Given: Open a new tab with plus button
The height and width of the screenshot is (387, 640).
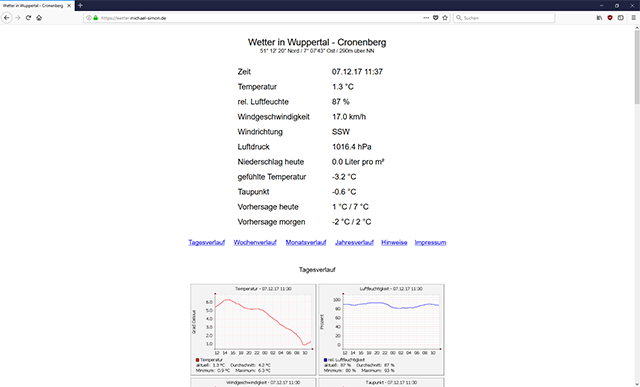Looking at the screenshot, I should click(x=80, y=5).
